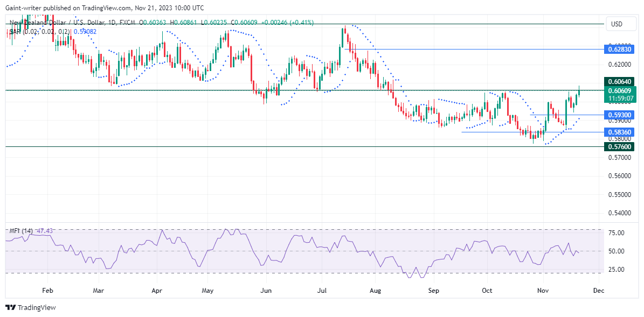Click the Aug label on time axis
This screenshot has width=644, height=317.
tap(376, 290)
